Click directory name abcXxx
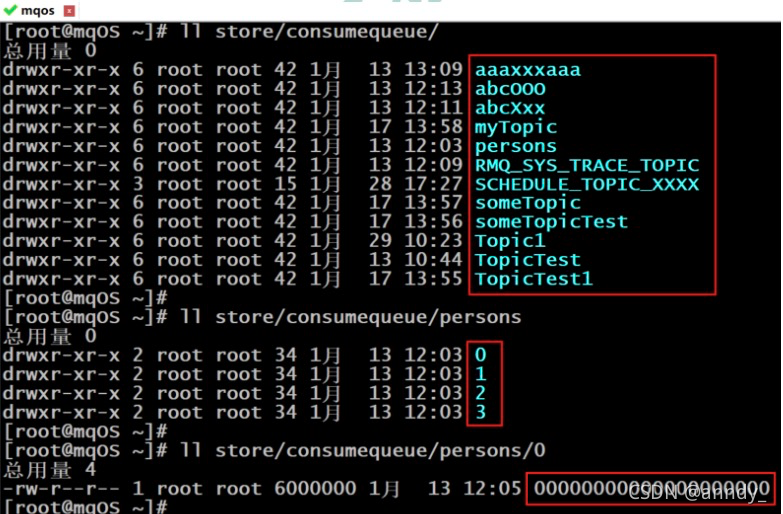 click(x=510, y=108)
